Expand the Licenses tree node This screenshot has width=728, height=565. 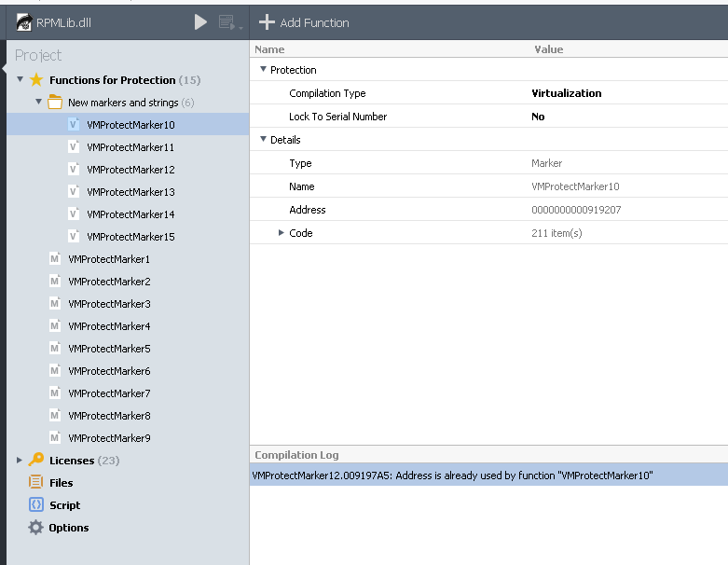tap(19, 460)
